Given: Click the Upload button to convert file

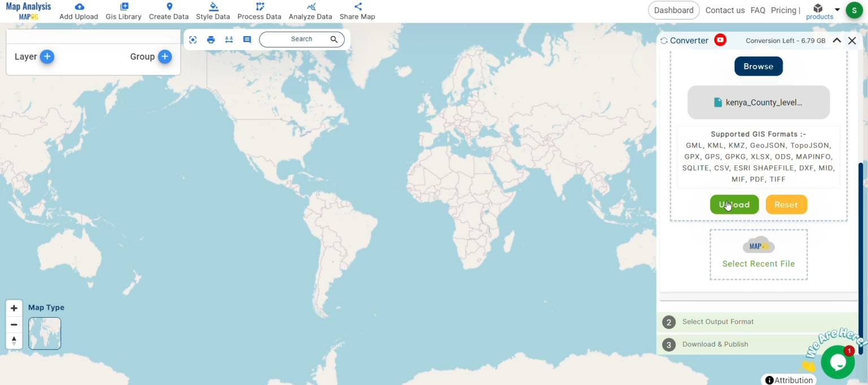Looking at the screenshot, I should point(734,204).
